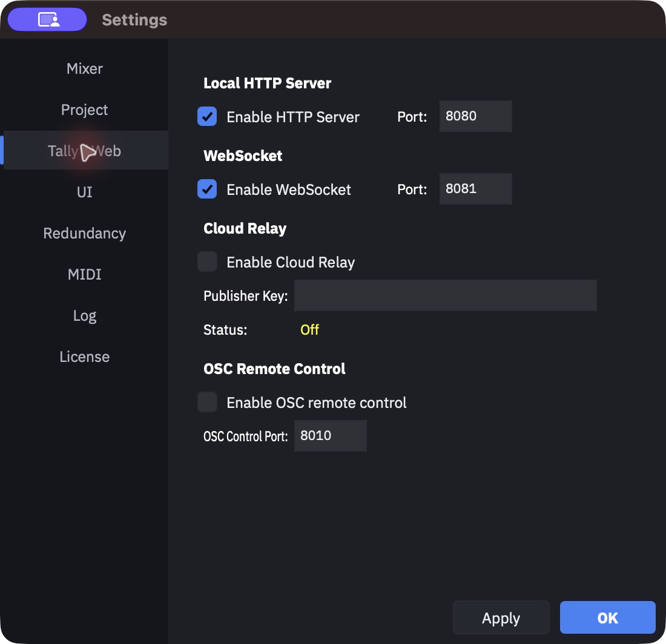Open the Mixer settings section
Viewport: 666px width, 644px height.
[x=85, y=69]
